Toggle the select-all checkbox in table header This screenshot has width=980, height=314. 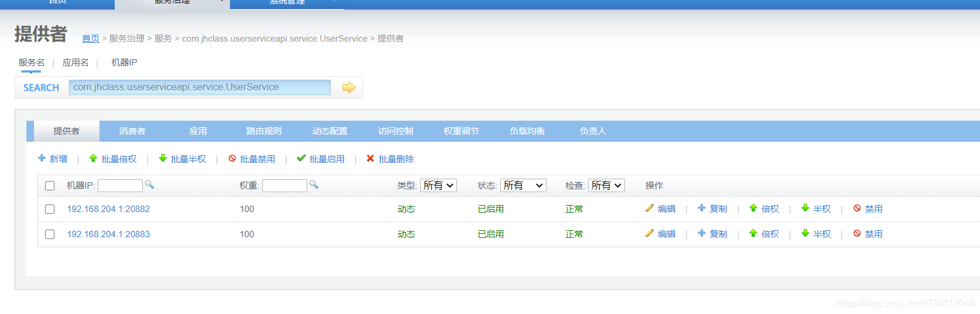(50, 186)
